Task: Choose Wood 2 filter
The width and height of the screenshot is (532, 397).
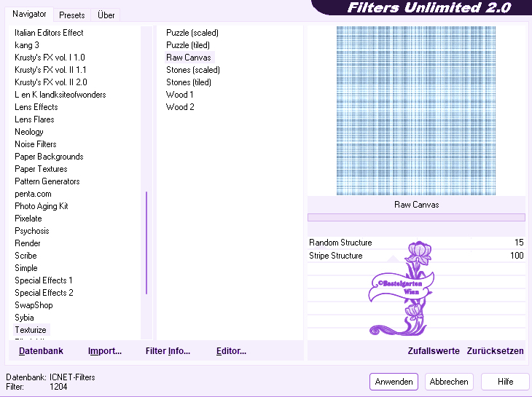Action: (180, 107)
